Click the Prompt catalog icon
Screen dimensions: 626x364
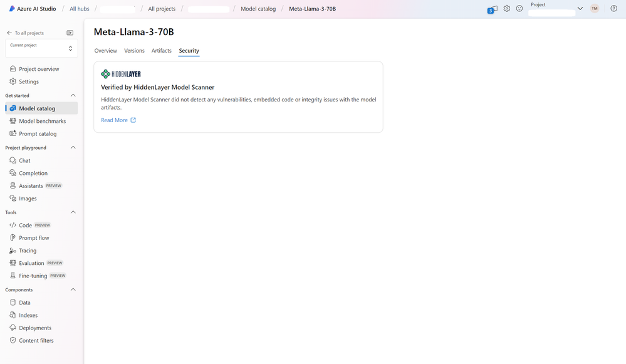click(x=13, y=133)
